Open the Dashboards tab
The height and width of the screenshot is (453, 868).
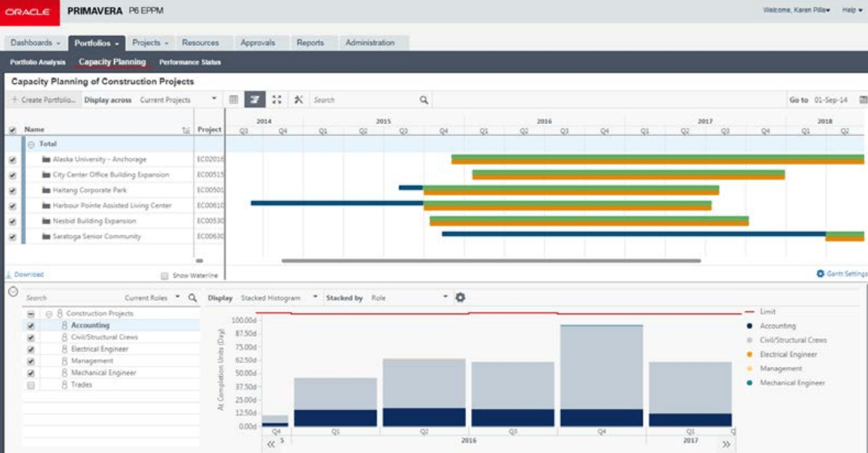coord(35,43)
